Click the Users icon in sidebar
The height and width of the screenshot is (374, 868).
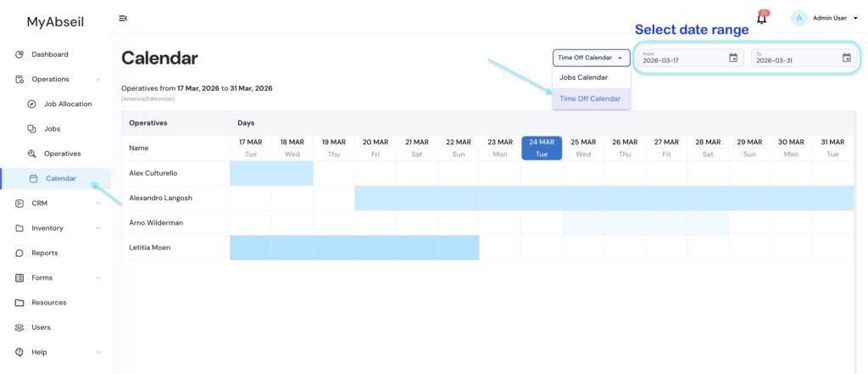click(19, 327)
